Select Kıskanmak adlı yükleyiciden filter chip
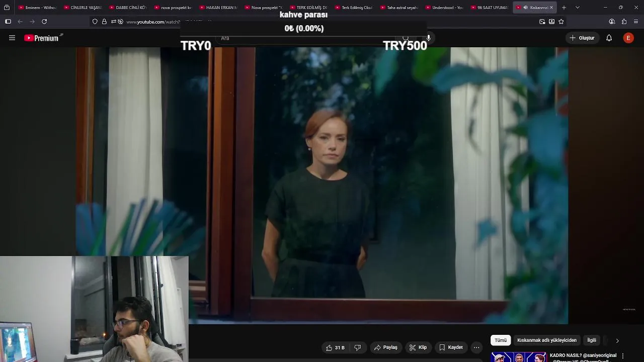 pos(547,340)
